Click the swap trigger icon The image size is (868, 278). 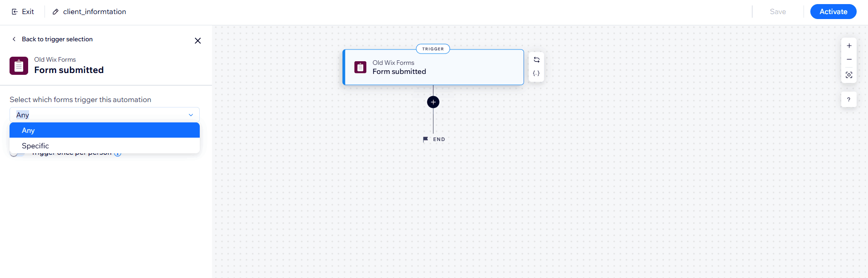[x=537, y=60]
